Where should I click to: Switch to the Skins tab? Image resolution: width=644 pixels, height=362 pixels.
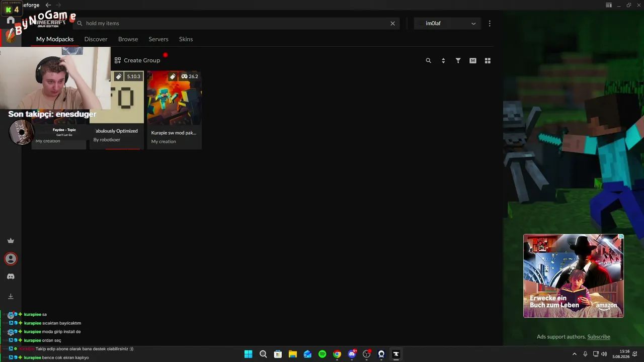coord(186,39)
